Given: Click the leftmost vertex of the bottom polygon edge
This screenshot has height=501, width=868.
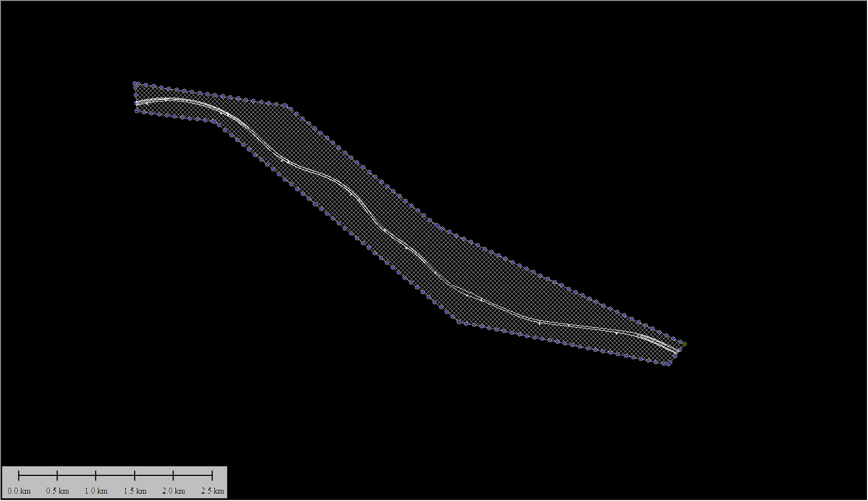Looking at the screenshot, I should (137, 111).
